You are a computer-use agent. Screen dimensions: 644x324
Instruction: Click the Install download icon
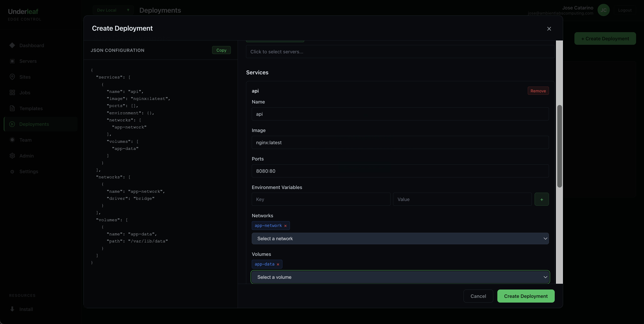(x=12, y=309)
